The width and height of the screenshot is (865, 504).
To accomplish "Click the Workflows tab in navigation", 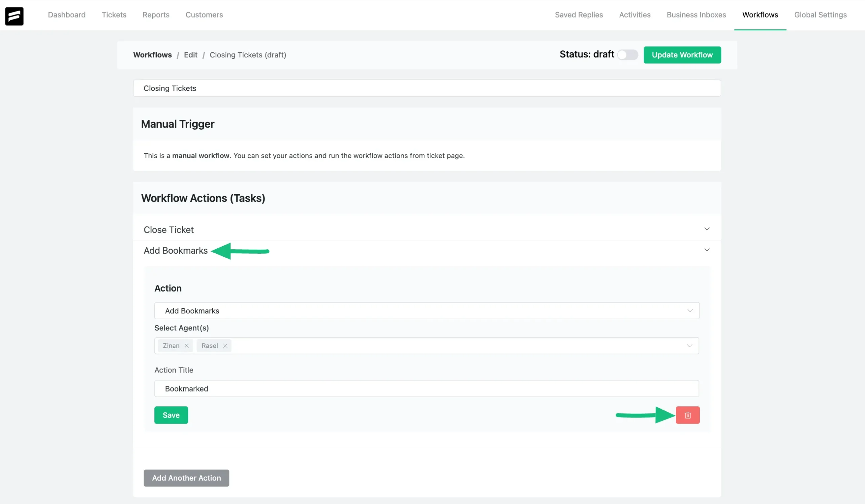I will pyautogui.click(x=760, y=15).
